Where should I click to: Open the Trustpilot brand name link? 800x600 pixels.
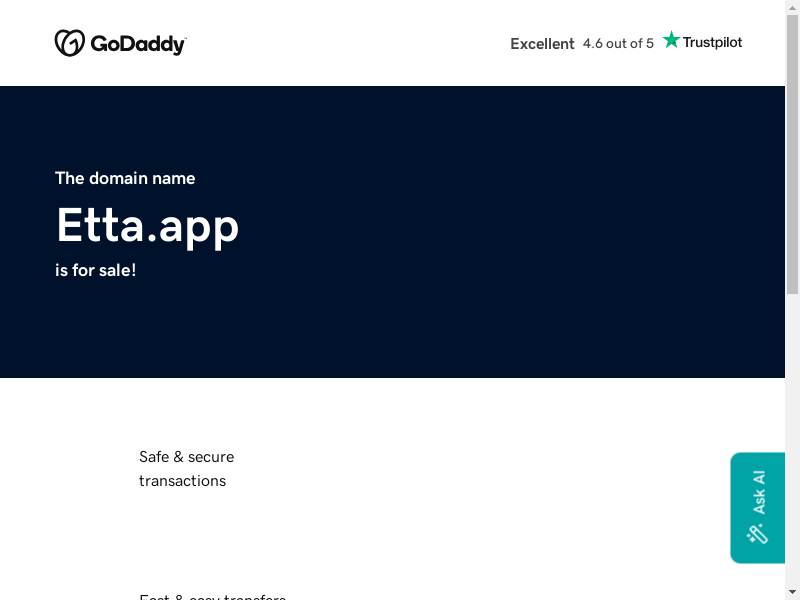712,43
